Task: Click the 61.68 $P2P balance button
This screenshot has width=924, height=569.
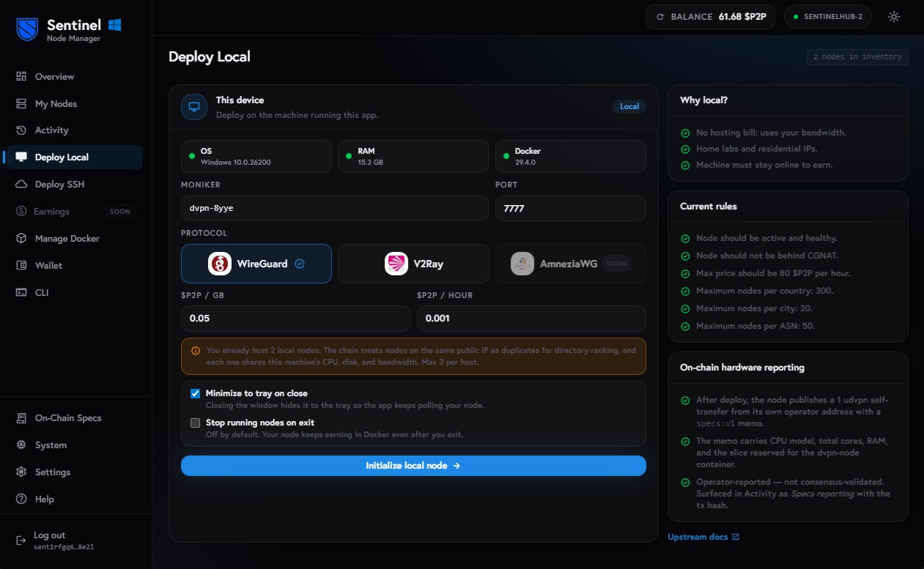Action: (711, 17)
